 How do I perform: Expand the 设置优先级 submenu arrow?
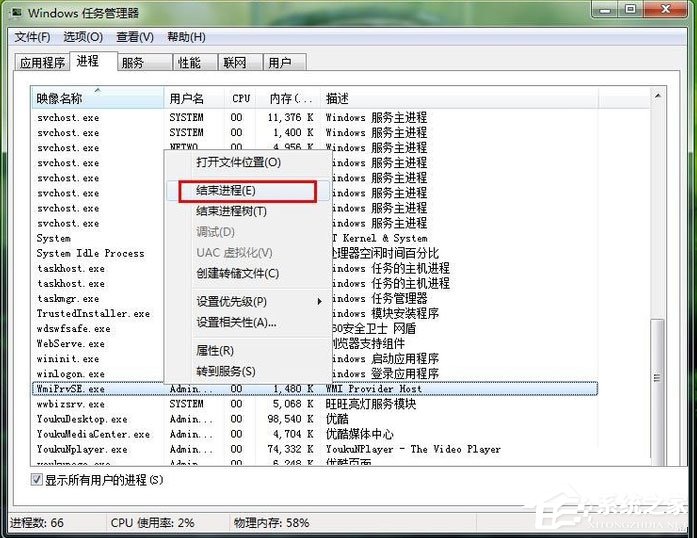pos(319,301)
